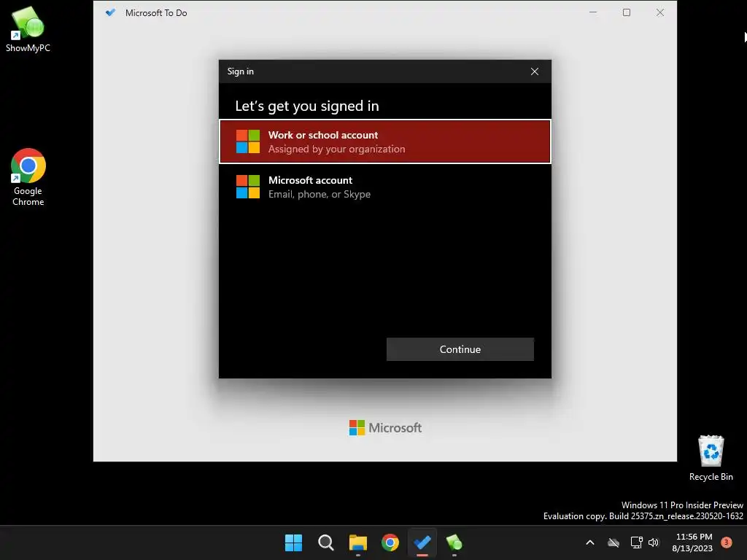Screen dimensions: 747x560
Task: Click ShowMyPC icon in the taskbar
Action: click(x=454, y=542)
